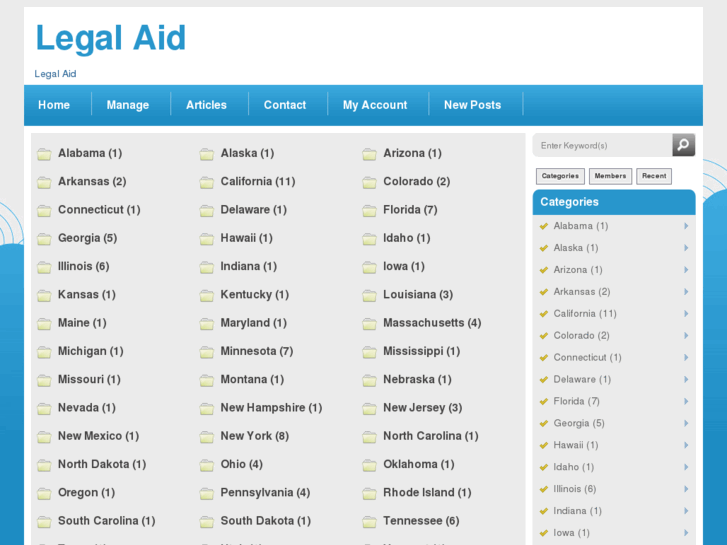727x545 pixels.
Task: Switch to the Members sidebar tab
Action: [x=610, y=176]
